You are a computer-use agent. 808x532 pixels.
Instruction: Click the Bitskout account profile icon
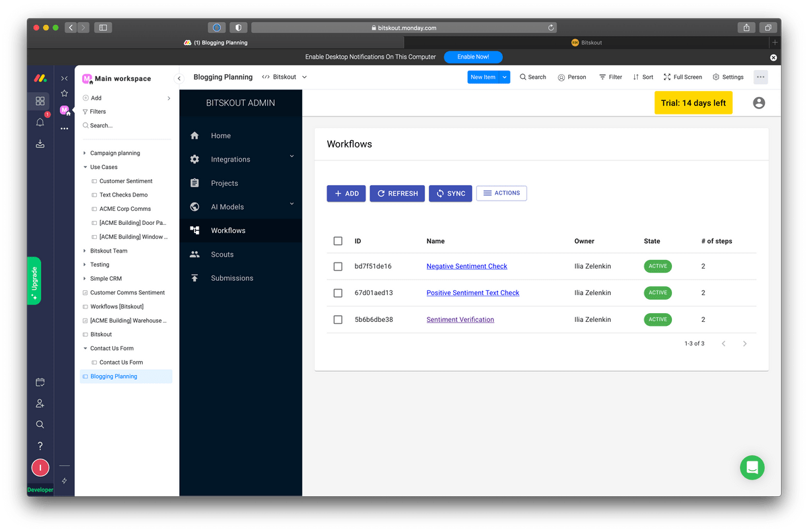point(759,103)
